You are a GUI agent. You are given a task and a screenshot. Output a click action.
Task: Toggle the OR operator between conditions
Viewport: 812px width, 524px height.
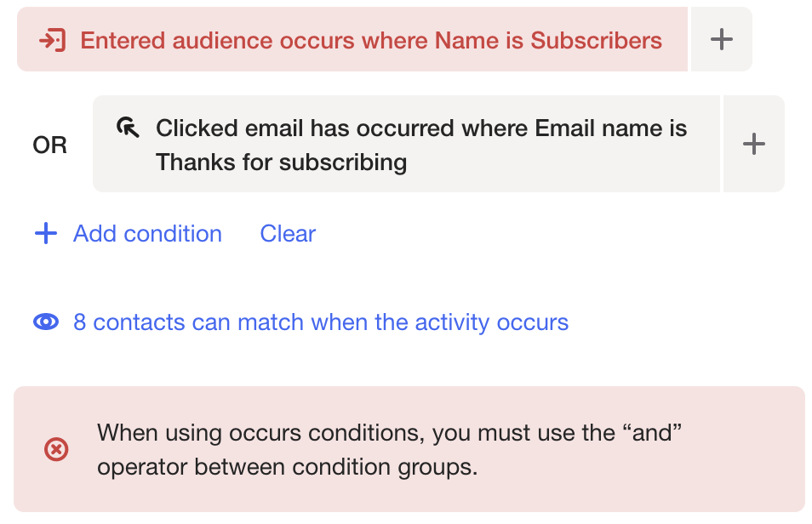[x=49, y=145]
